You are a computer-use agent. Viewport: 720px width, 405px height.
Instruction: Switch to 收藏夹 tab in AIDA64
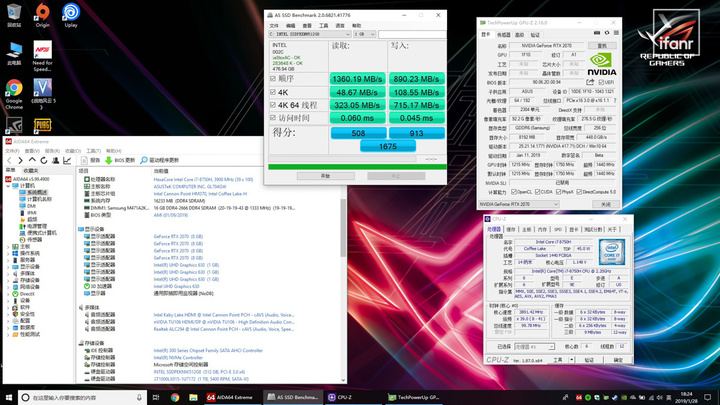tap(31, 170)
